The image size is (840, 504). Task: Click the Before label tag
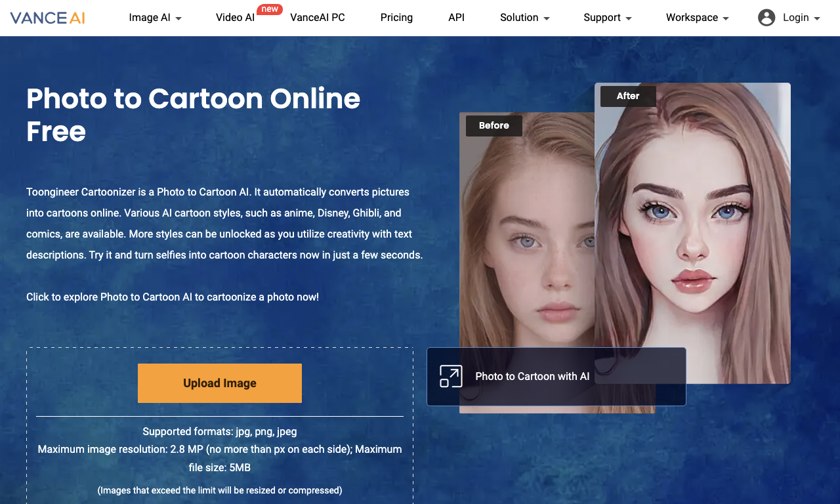[x=494, y=125]
